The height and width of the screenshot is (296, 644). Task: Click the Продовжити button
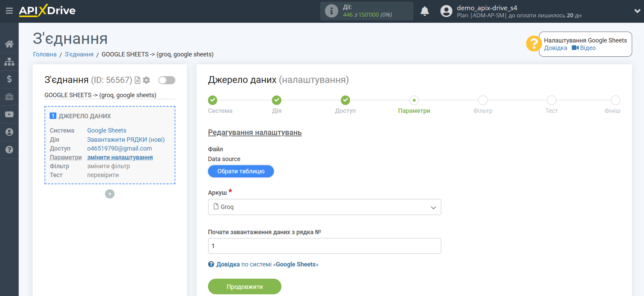[245, 286]
